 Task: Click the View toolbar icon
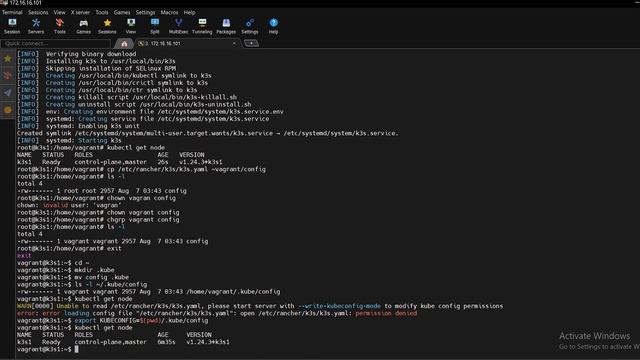pyautogui.click(x=131, y=26)
